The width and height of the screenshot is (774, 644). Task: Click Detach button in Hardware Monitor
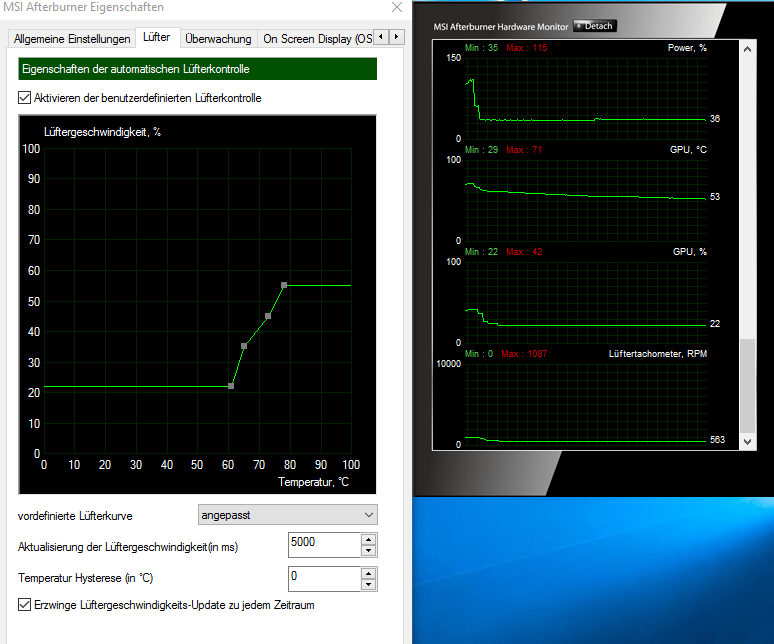tap(595, 26)
